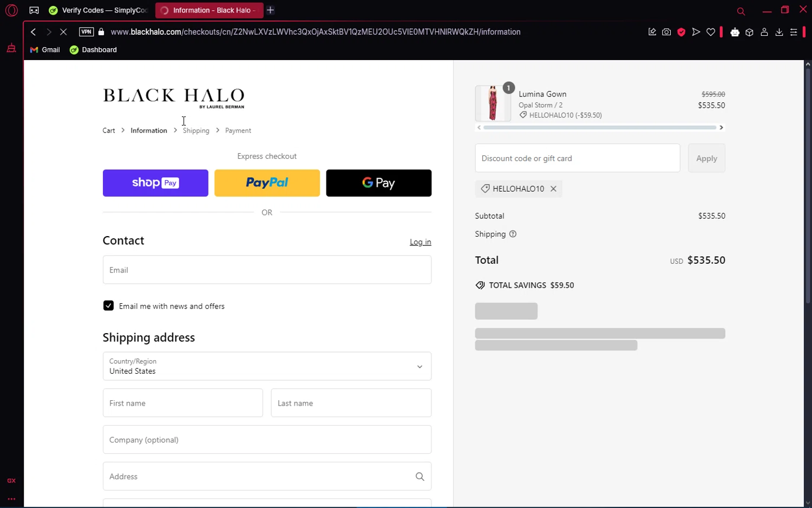Click the Log in link
Screen dimensions: 812x508
[x=421, y=242]
